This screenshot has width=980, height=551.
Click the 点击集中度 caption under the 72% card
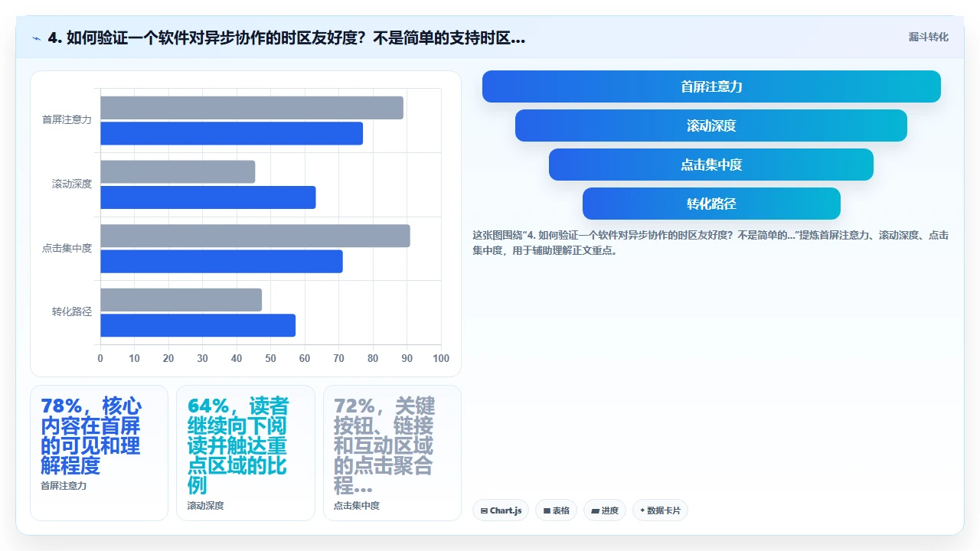point(357,506)
